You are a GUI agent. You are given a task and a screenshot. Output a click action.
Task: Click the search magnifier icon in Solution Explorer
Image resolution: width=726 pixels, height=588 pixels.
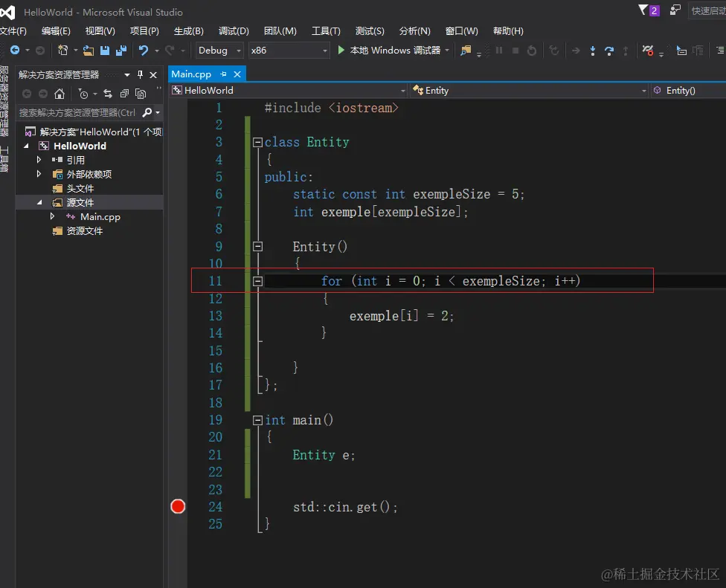point(147,112)
